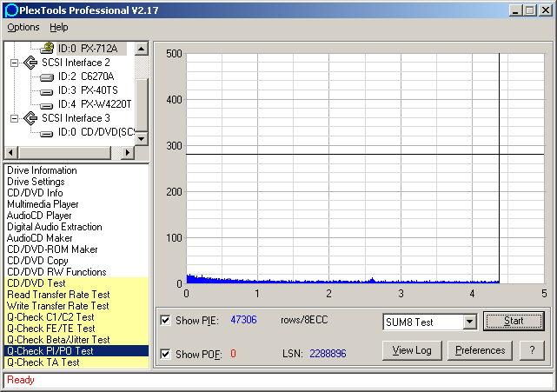
Task: Click the POF value 0
Action: [x=233, y=354]
